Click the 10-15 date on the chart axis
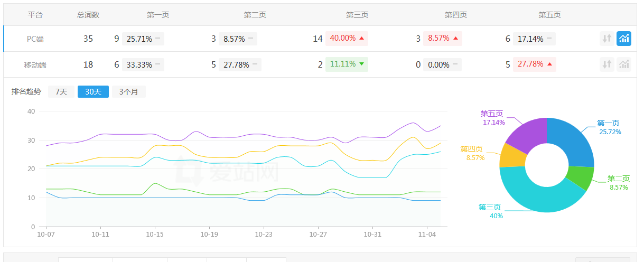The height and width of the screenshot is (262, 644). [x=154, y=234]
